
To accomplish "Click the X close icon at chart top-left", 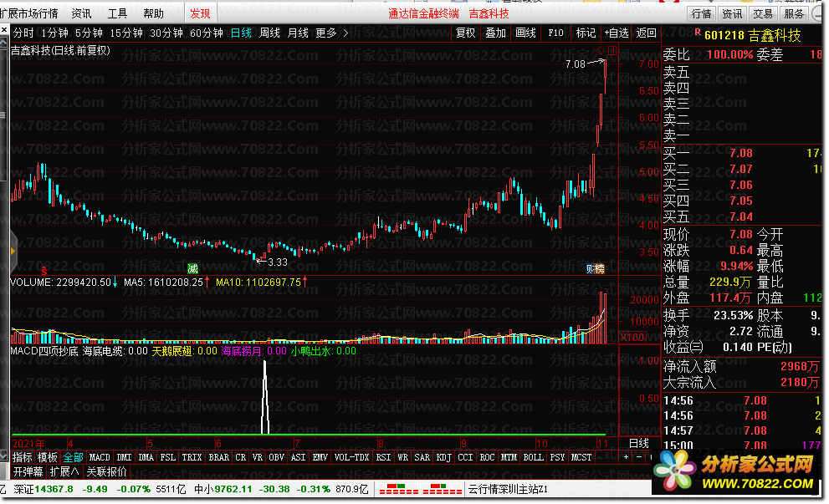I will (x=4, y=29).
